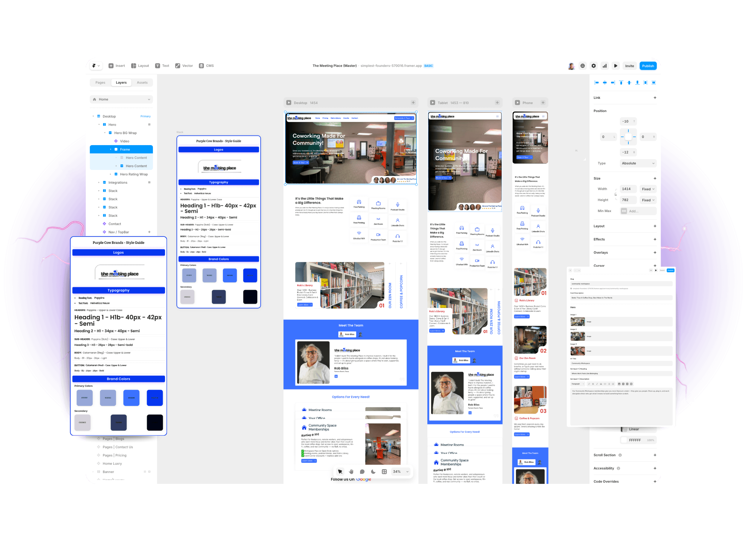Screen dimensions: 747x560
Task: Toggle the bottom pin in the position constraint box
Action: tap(628, 143)
